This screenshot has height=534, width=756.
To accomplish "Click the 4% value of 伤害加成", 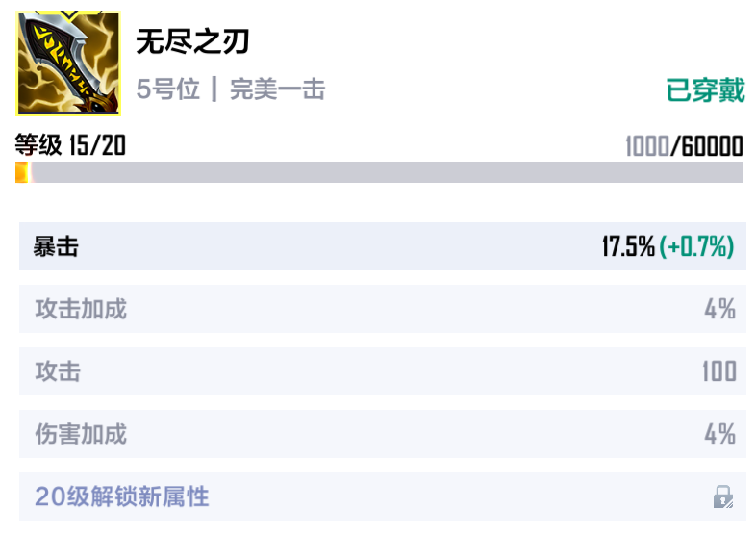I will point(719,434).
